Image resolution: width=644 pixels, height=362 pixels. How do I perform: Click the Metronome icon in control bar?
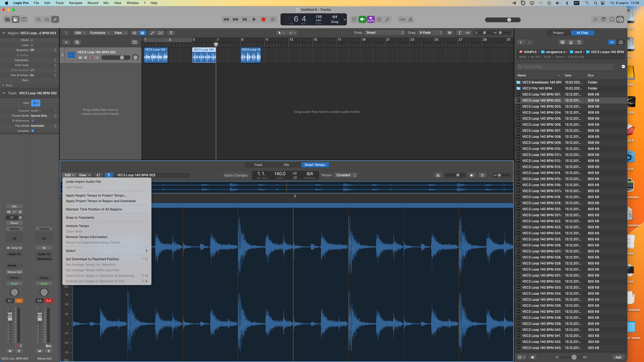coord(411,19)
